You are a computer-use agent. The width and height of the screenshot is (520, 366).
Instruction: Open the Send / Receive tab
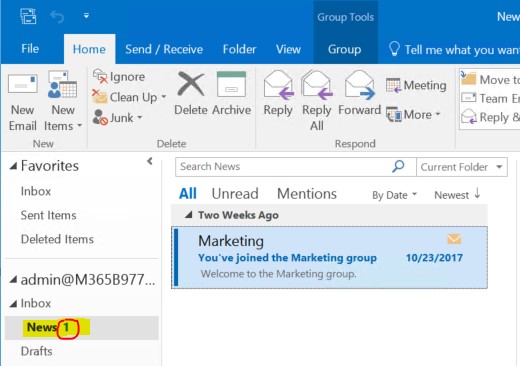tap(164, 49)
